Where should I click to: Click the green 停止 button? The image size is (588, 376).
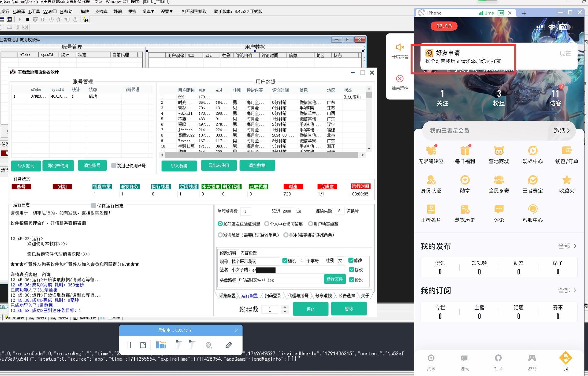(x=310, y=309)
